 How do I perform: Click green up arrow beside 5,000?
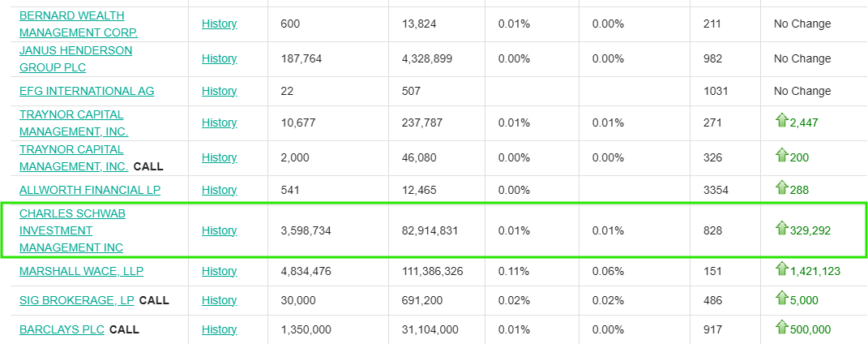pyautogui.click(x=781, y=298)
